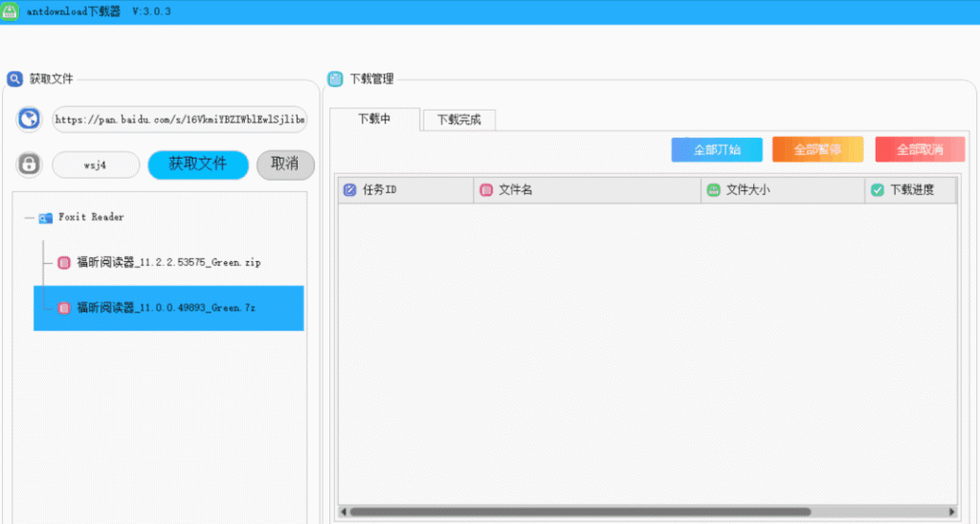The height and width of the screenshot is (524, 980).
Task: Cancel all downloads with 全部取消
Action: (x=920, y=150)
